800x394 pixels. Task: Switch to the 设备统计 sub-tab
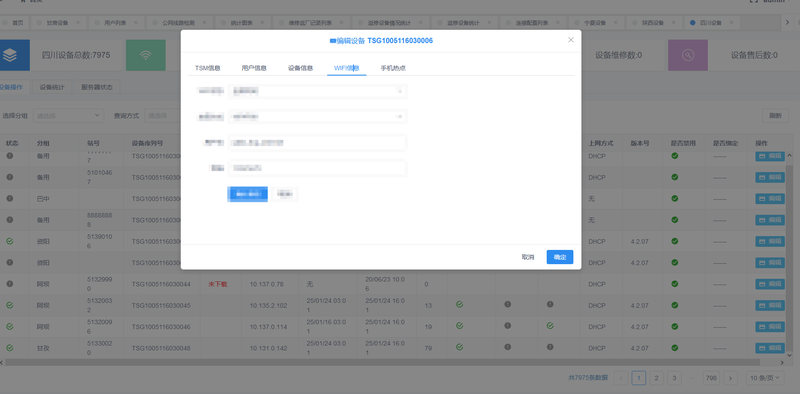pyautogui.click(x=52, y=87)
